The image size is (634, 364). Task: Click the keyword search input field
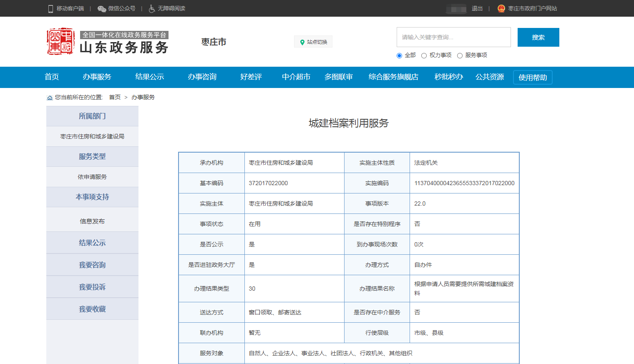pyautogui.click(x=453, y=37)
